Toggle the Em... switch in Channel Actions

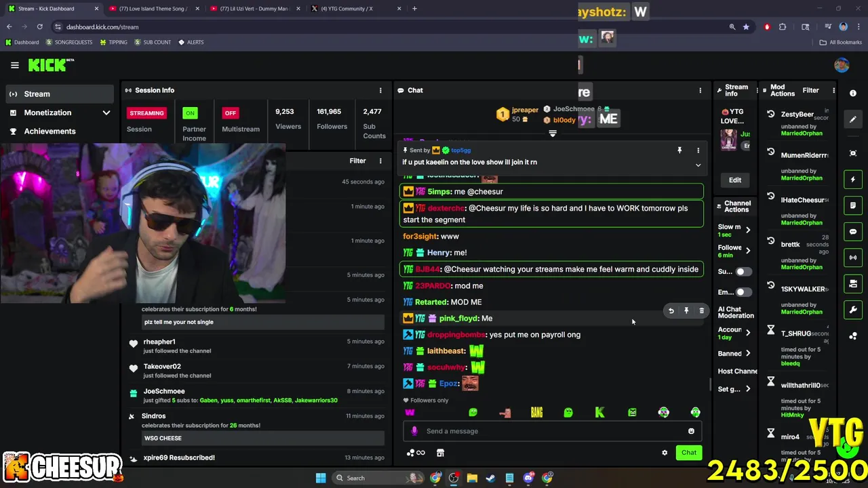click(744, 292)
